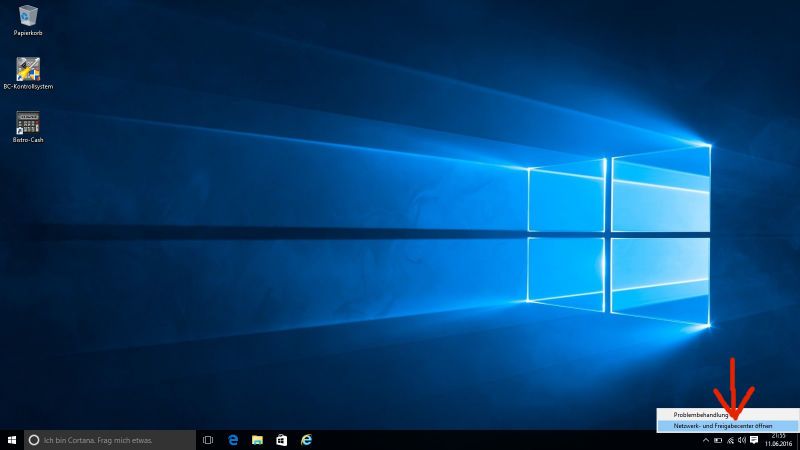
Task: Select the Bistro-Cash desktop shortcut
Action: pyautogui.click(x=28, y=127)
